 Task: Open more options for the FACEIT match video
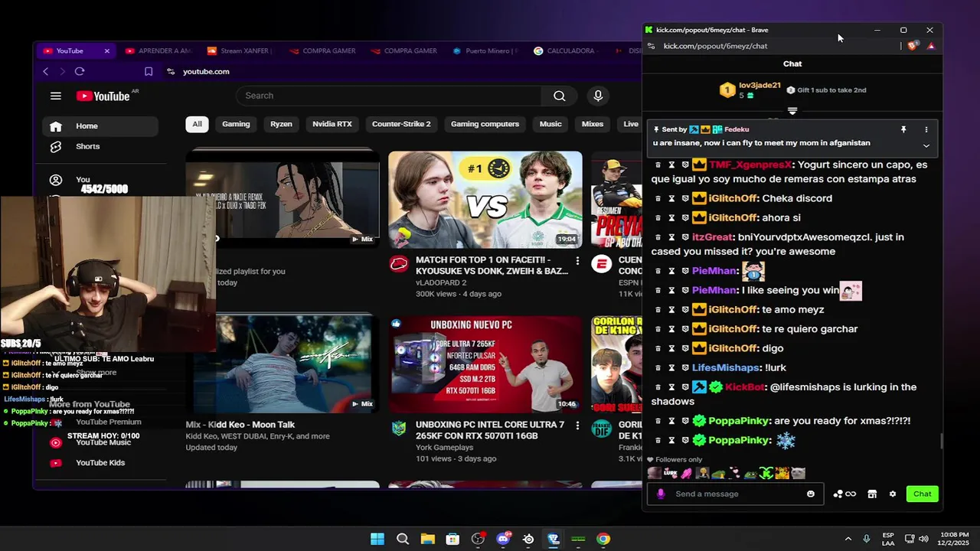pyautogui.click(x=577, y=262)
